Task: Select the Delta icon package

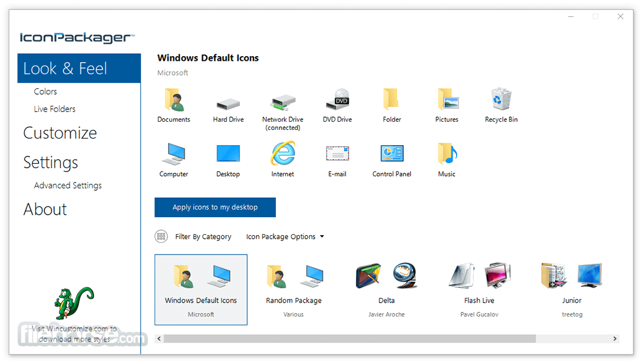Action: coord(386,290)
